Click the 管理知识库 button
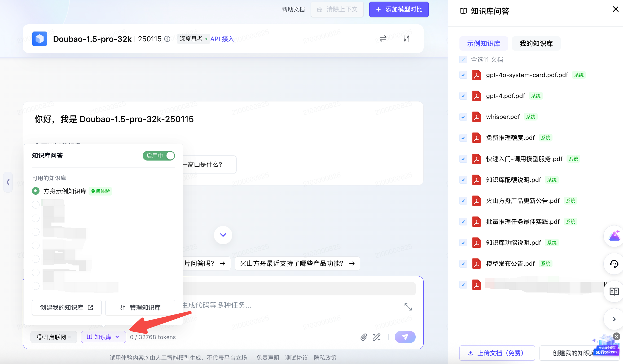 [x=140, y=308]
